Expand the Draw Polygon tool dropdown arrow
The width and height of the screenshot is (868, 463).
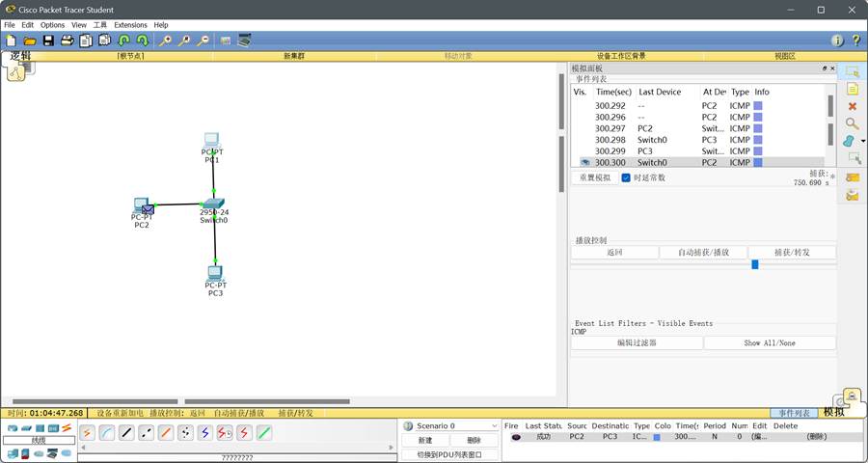(863, 142)
